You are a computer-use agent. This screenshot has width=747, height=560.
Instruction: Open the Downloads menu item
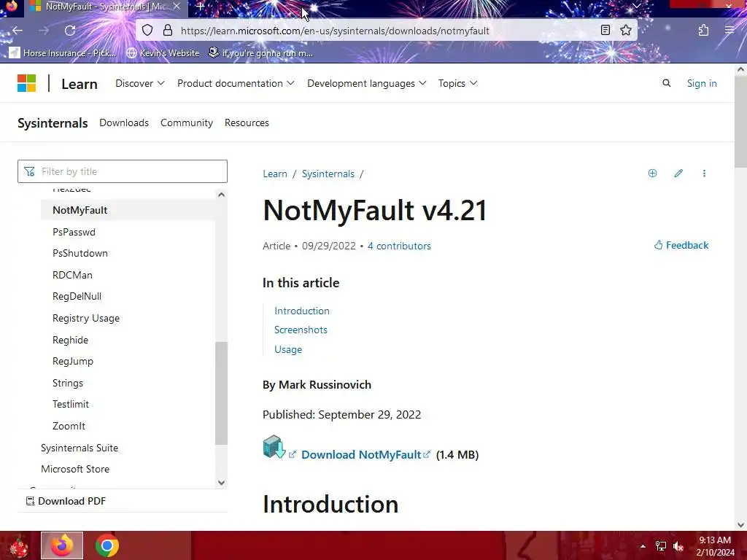coord(124,122)
